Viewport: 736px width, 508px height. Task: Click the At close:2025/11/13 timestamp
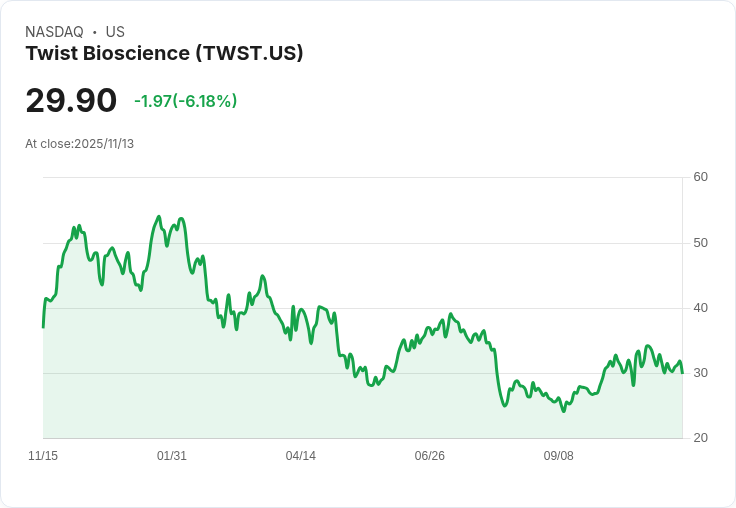tap(79, 144)
